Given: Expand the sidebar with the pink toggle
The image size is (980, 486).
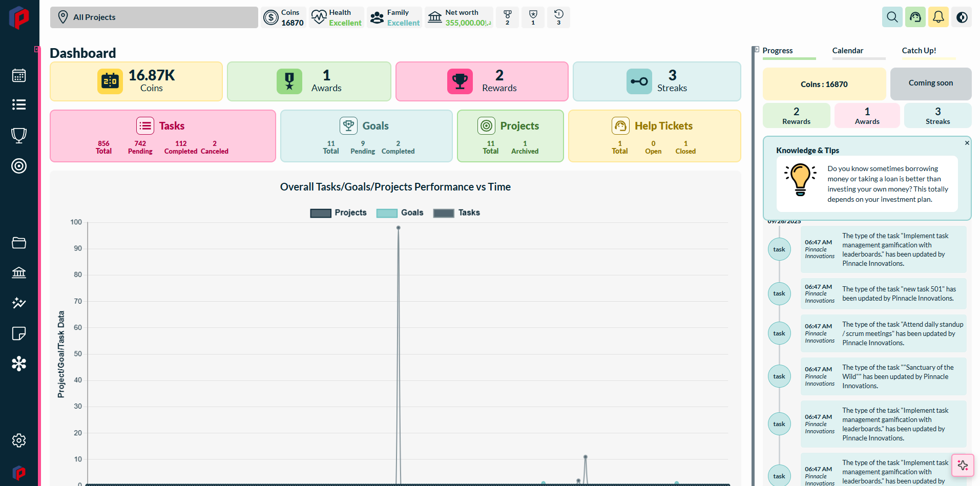Looking at the screenshot, I should (x=37, y=49).
